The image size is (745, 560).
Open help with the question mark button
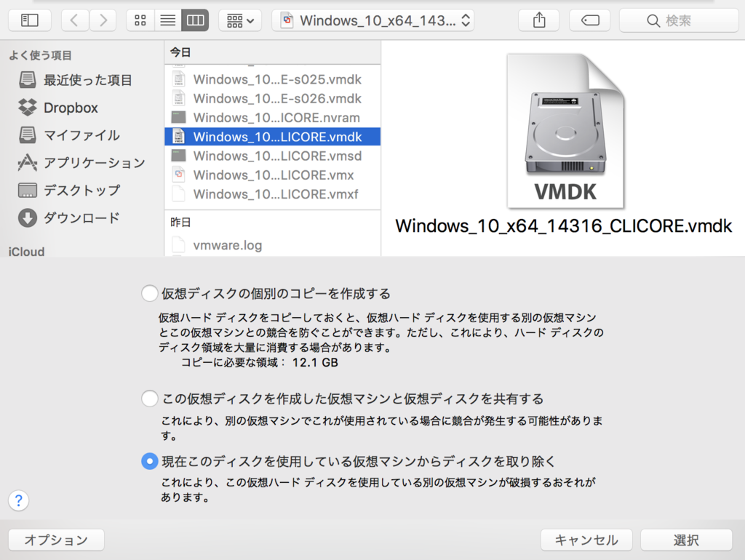pyautogui.click(x=18, y=500)
